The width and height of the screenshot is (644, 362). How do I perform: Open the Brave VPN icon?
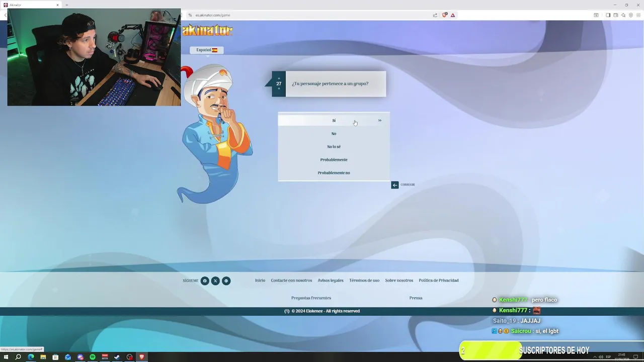[631, 15]
